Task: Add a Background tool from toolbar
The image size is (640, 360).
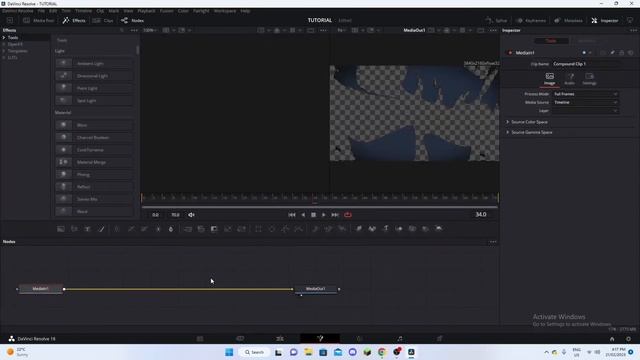Action: click(x=61, y=229)
